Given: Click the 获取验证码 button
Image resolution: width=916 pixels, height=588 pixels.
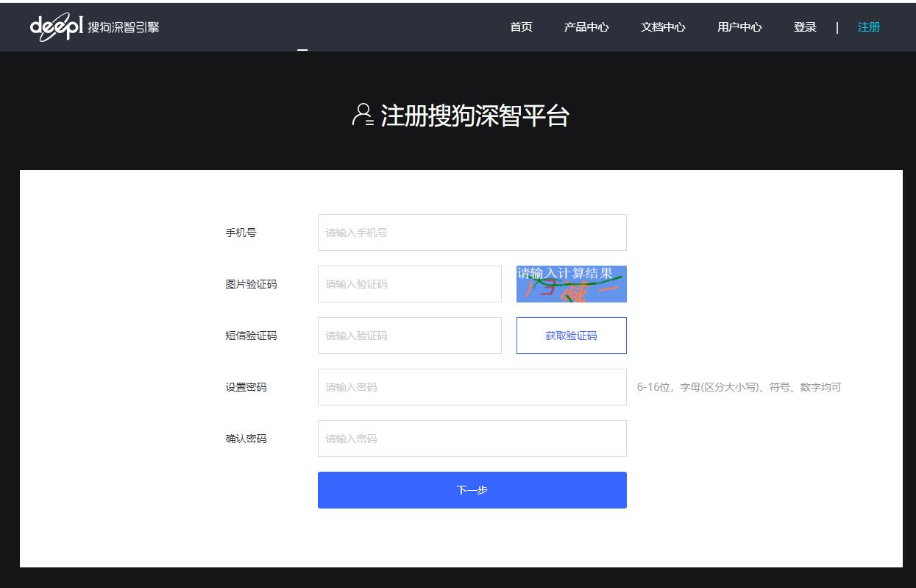Looking at the screenshot, I should pos(572,336).
